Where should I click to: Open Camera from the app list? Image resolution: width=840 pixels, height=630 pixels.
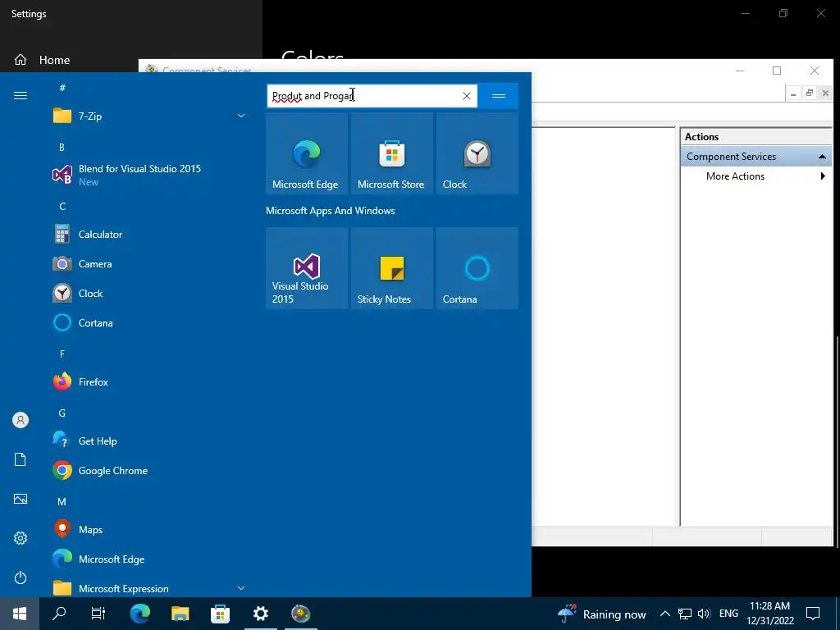tap(148, 263)
